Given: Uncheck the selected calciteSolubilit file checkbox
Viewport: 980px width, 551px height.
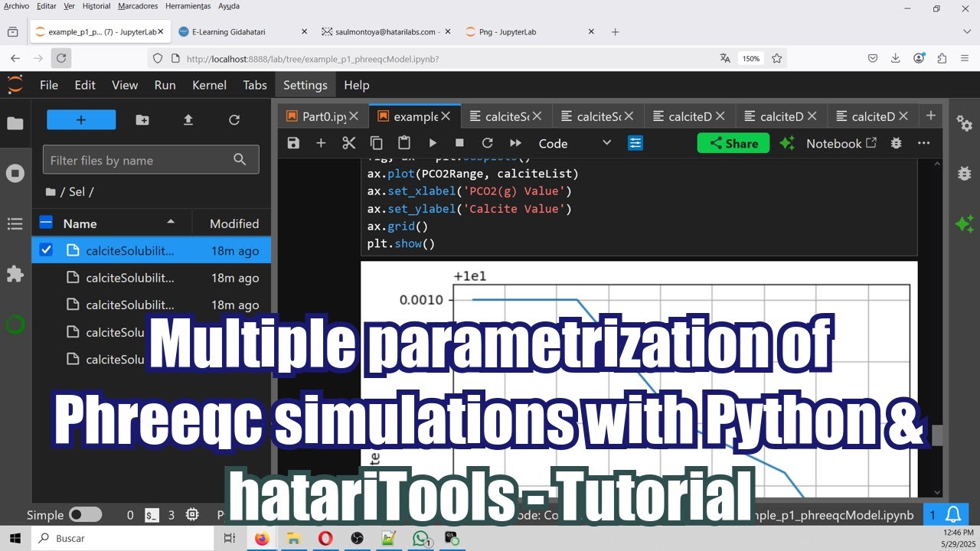Looking at the screenshot, I should click(x=46, y=249).
